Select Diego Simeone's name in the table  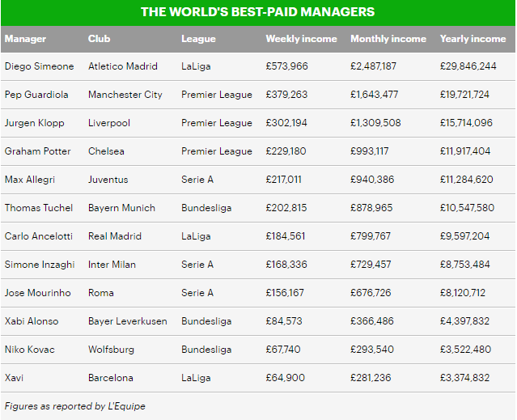(x=39, y=66)
